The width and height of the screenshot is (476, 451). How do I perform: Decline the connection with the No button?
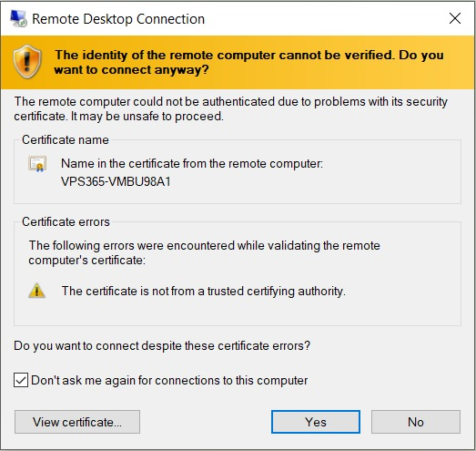(x=416, y=422)
